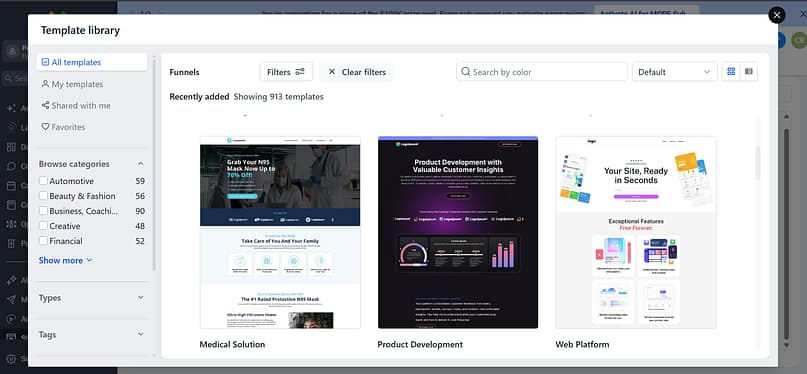This screenshot has height=374, width=807.
Task: Click the Automotive count 59
Action: click(x=140, y=181)
